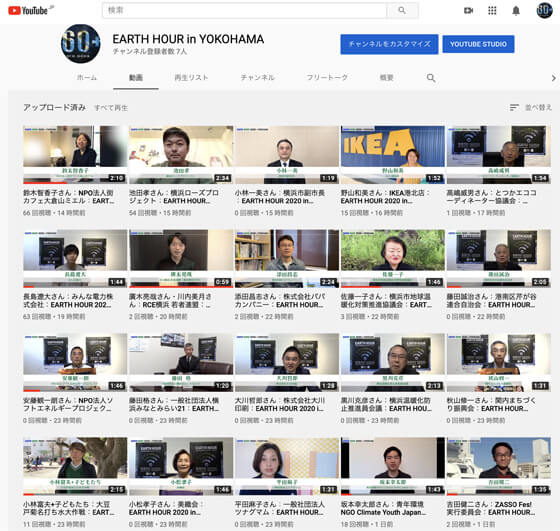Open the 平田麻子さん video thumbnail
Image resolution: width=560 pixels, height=531 pixels.
pyautogui.click(x=287, y=466)
